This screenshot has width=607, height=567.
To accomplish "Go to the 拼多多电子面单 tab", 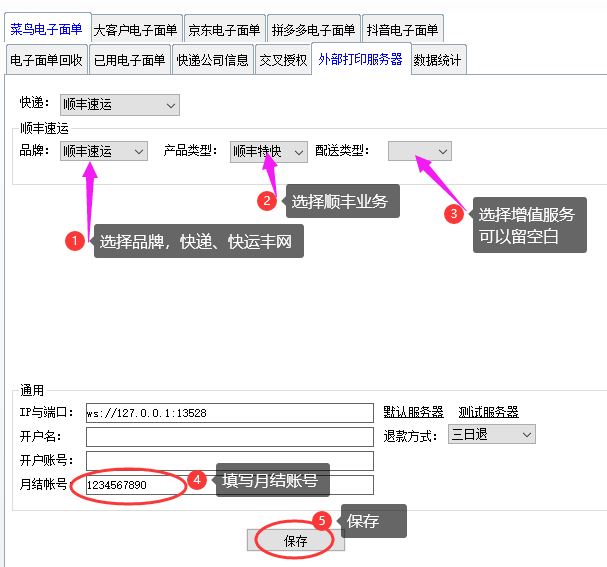I will (311, 31).
